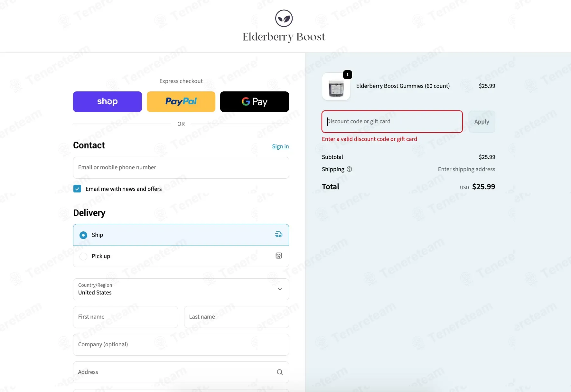The image size is (571, 392).
Task: Click the First name field
Action: coord(126,317)
